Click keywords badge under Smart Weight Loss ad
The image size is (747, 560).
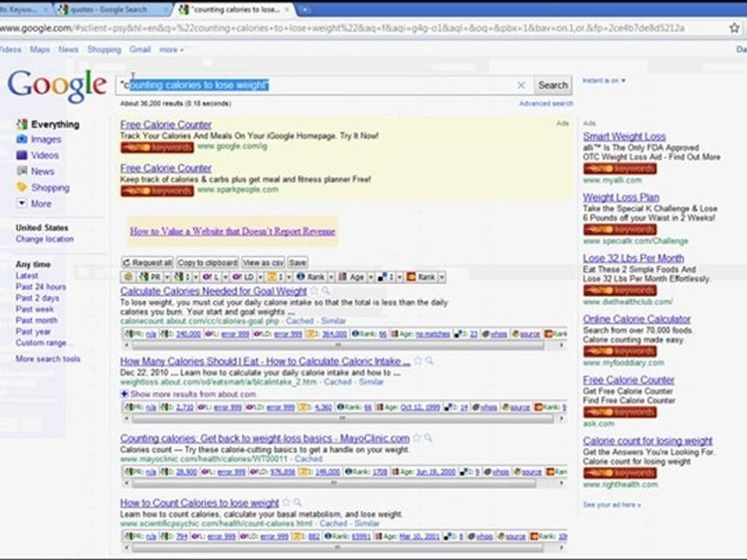[620, 169]
